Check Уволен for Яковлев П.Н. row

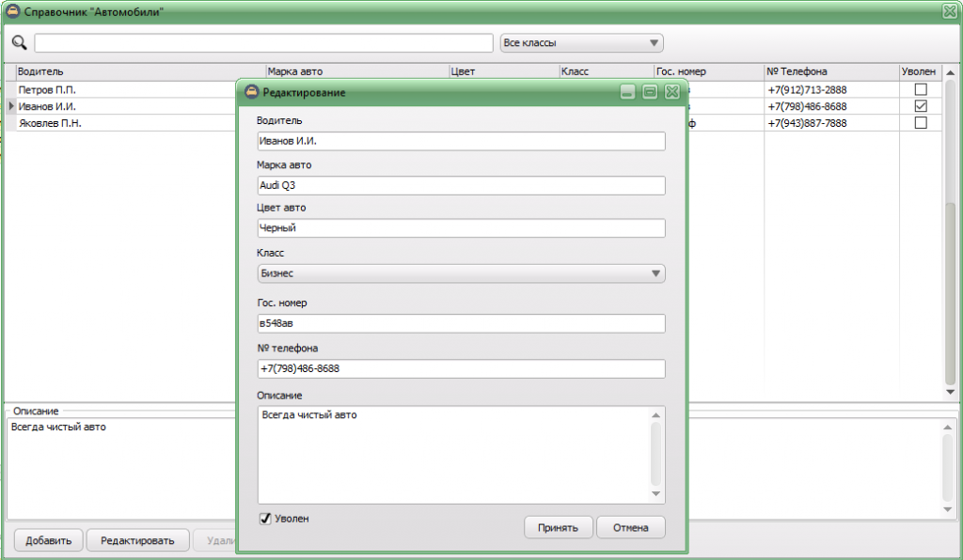coord(921,123)
